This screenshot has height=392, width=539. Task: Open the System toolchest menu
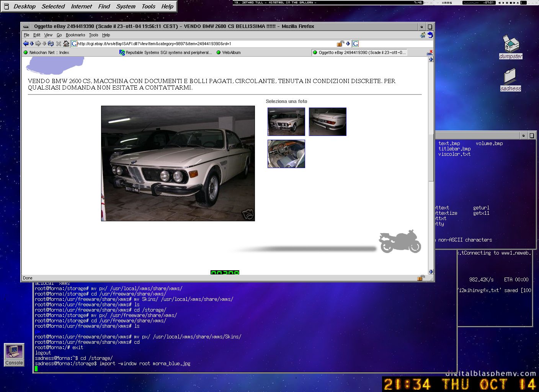(x=126, y=7)
